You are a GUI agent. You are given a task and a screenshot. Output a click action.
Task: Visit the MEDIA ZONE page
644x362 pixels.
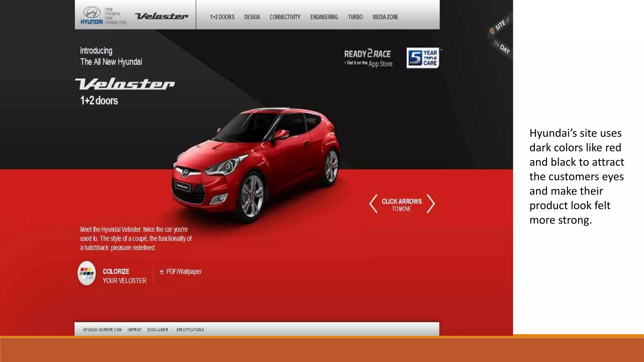[x=385, y=17]
